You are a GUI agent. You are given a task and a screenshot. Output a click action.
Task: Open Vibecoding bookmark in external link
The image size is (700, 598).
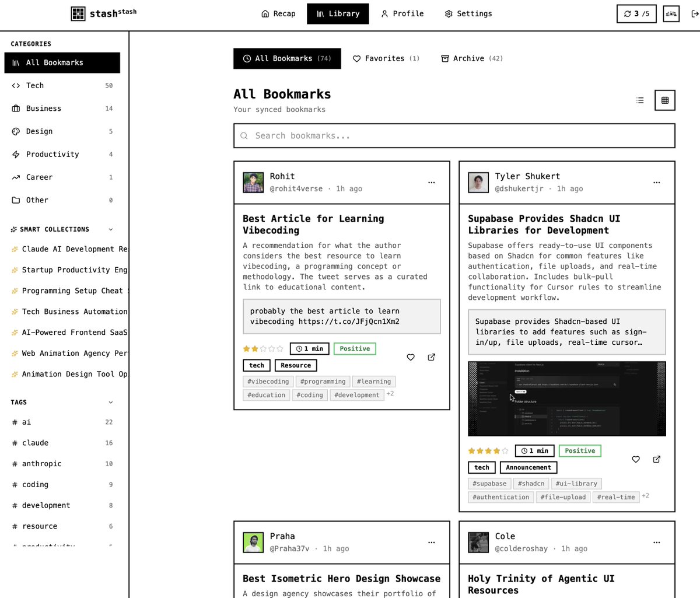pyautogui.click(x=432, y=357)
